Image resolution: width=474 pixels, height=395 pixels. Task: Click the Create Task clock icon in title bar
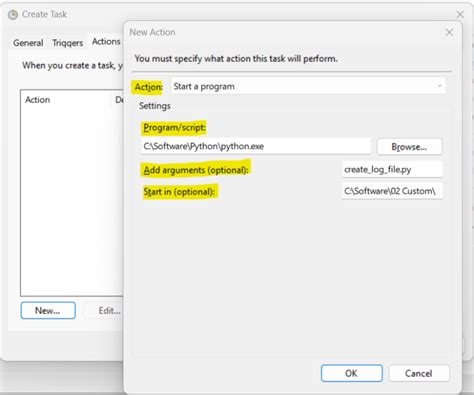[13, 15]
